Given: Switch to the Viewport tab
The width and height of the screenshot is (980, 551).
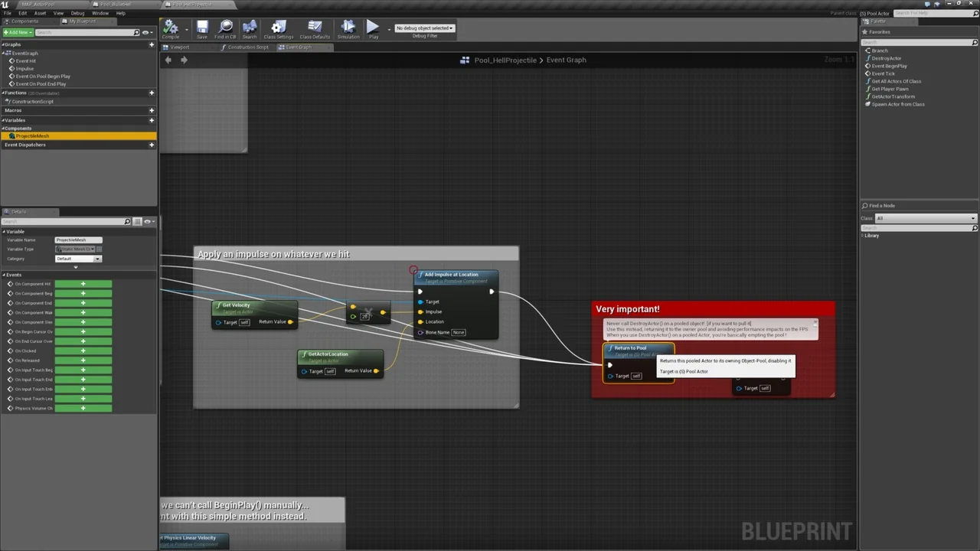Looking at the screenshot, I should coord(179,47).
